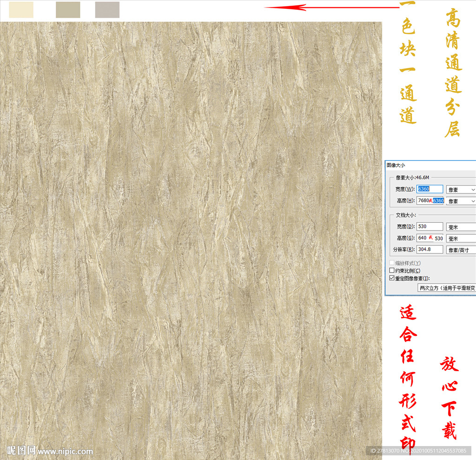Pick the cream color swatch
Screen dimensions: 476x460
pyautogui.click(x=21, y=10)
